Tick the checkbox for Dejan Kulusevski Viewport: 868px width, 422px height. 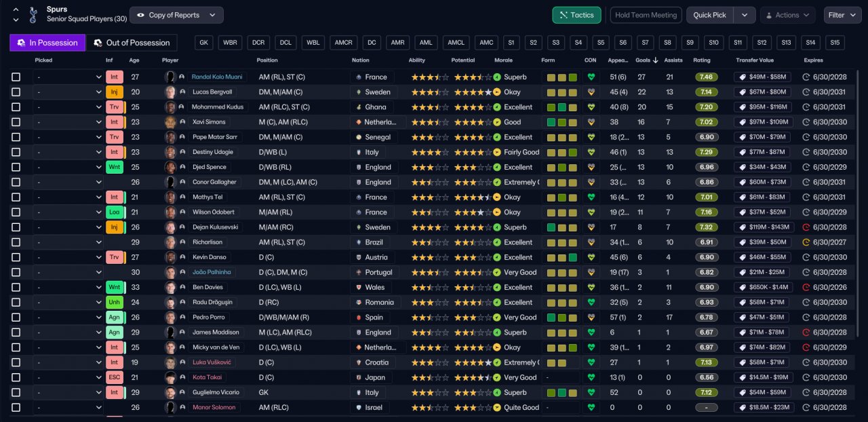click(x=16, y=227)
